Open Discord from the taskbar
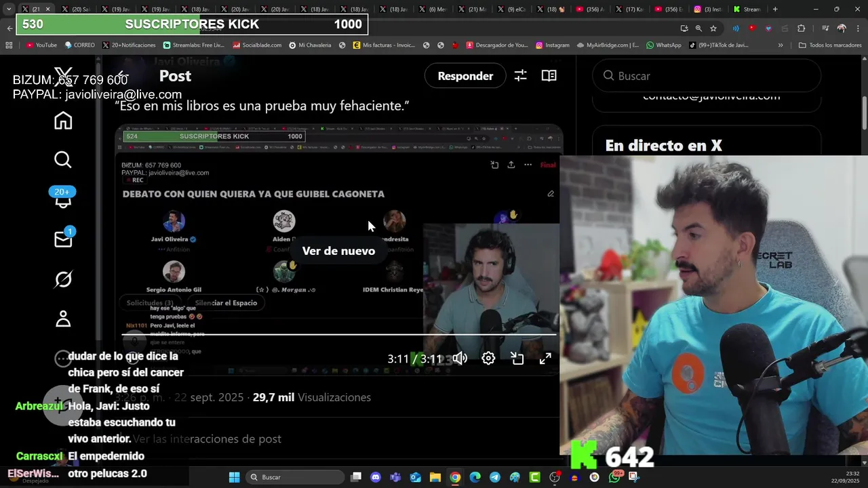This screenshot has width=868, height=488. point(376,477)
